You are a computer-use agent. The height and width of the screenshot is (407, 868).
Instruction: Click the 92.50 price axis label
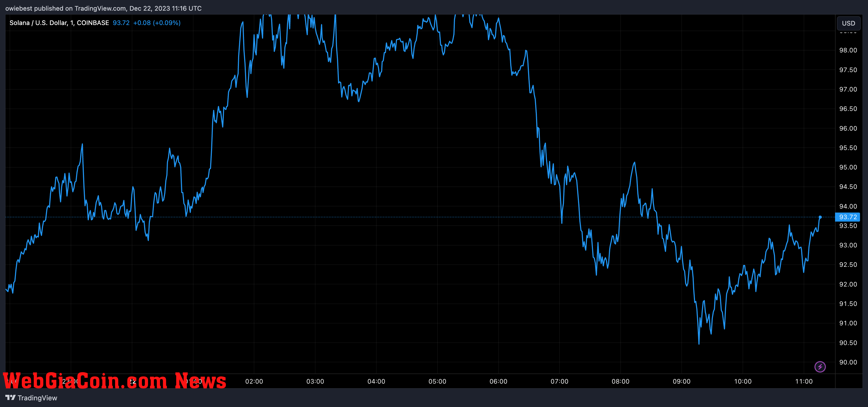click(x=848, y=265)
